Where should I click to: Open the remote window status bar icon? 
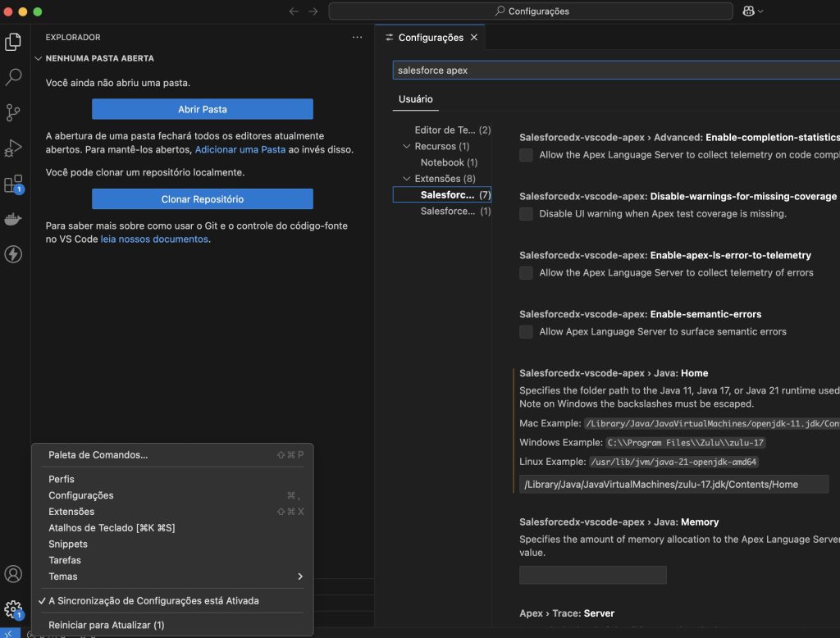click(10, 634)
